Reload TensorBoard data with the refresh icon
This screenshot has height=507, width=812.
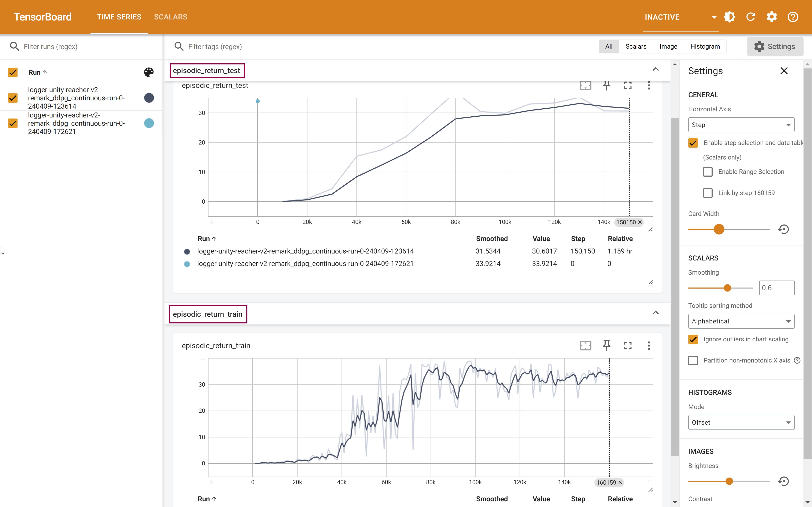[x=751, y=17]
